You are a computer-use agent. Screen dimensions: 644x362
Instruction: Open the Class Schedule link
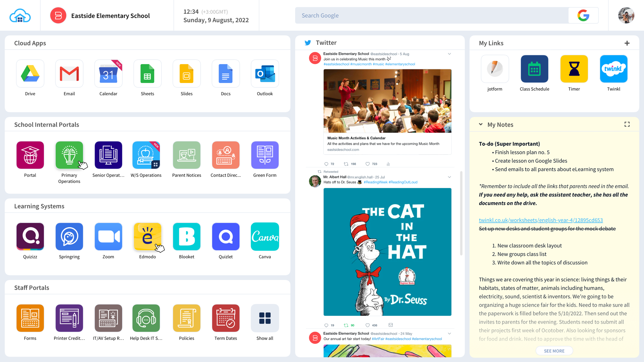pos(534,69)
